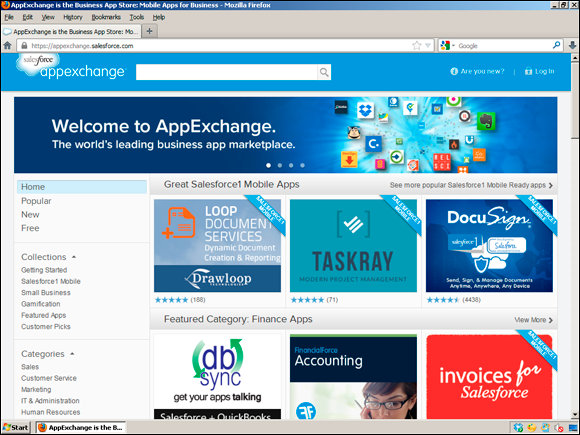
Task: Click the AppExchange search magnifier icon
Action: 324,72
